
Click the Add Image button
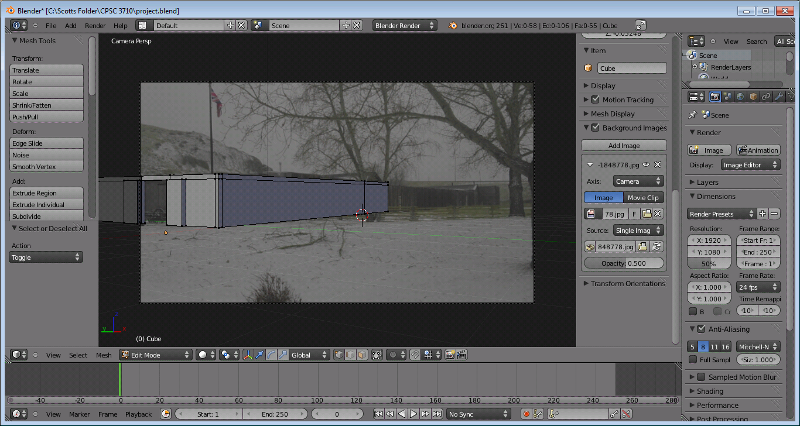coord(624,145)
